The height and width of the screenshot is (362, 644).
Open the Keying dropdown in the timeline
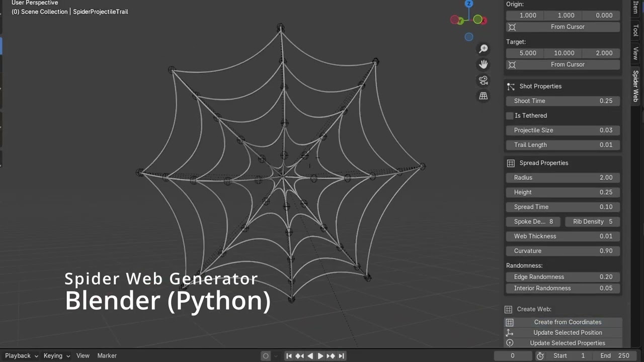coord(57,356)
